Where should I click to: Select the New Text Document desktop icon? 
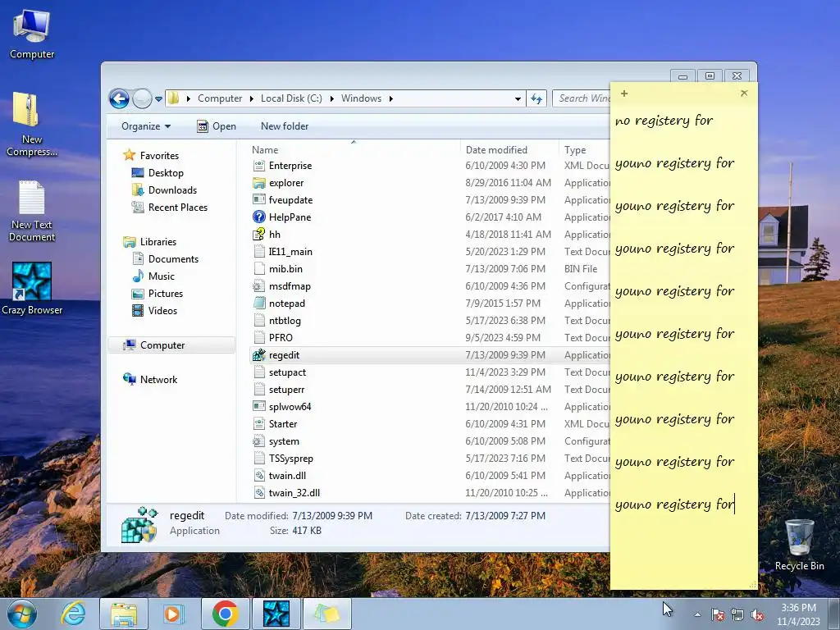32,211
